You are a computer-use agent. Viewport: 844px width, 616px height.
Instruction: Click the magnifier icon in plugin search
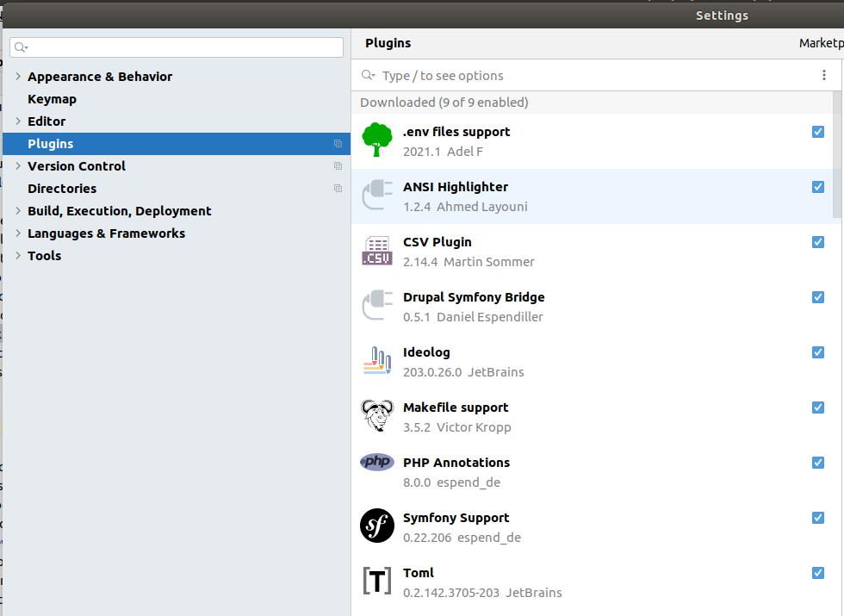(369, 76)
